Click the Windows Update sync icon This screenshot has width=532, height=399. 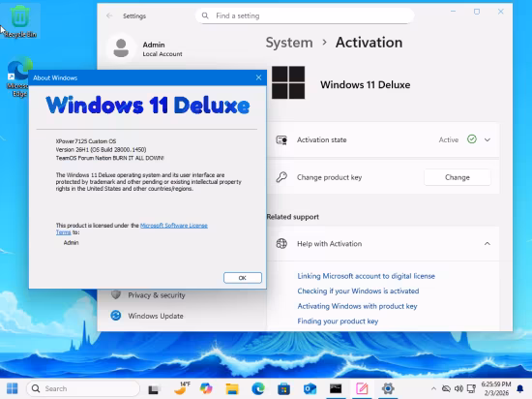tap(116, 316)
